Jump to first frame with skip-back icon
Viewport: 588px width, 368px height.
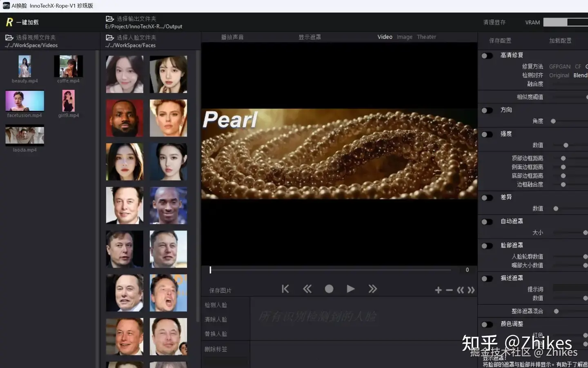[x=285, y=289]
